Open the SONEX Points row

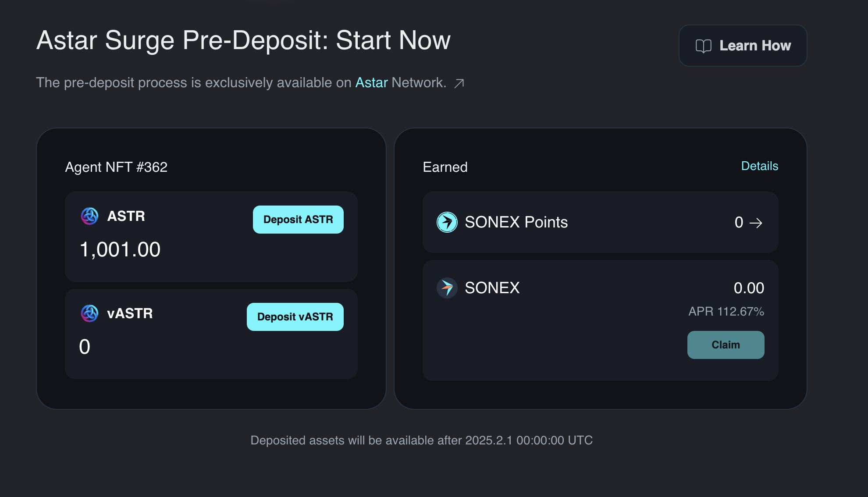coord(600,222)
